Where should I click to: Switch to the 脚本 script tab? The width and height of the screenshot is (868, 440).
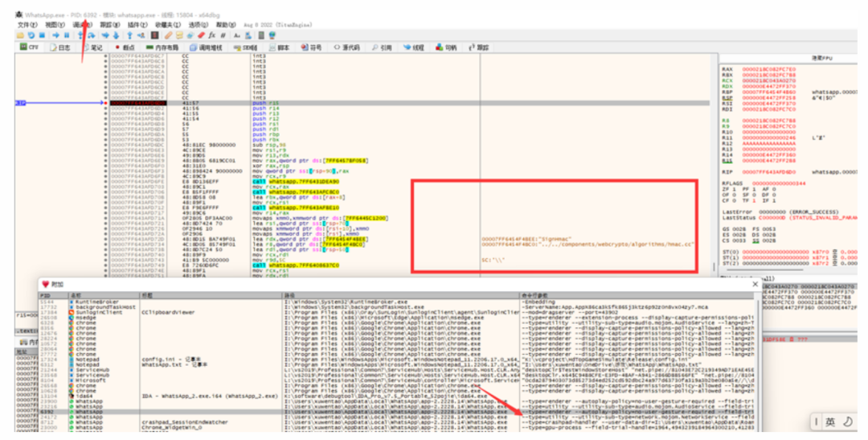tap(279, 47)
